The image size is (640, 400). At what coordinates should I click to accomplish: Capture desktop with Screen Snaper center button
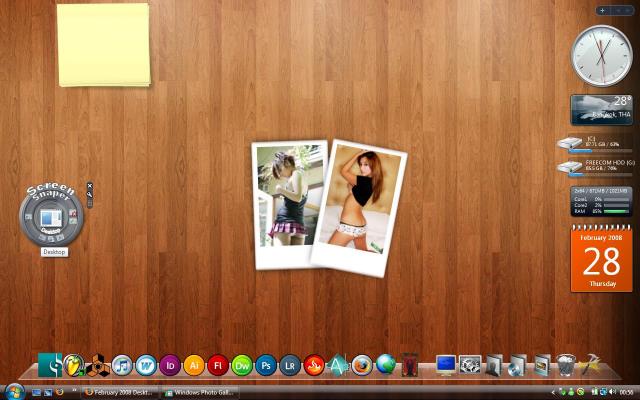(51, 218)
